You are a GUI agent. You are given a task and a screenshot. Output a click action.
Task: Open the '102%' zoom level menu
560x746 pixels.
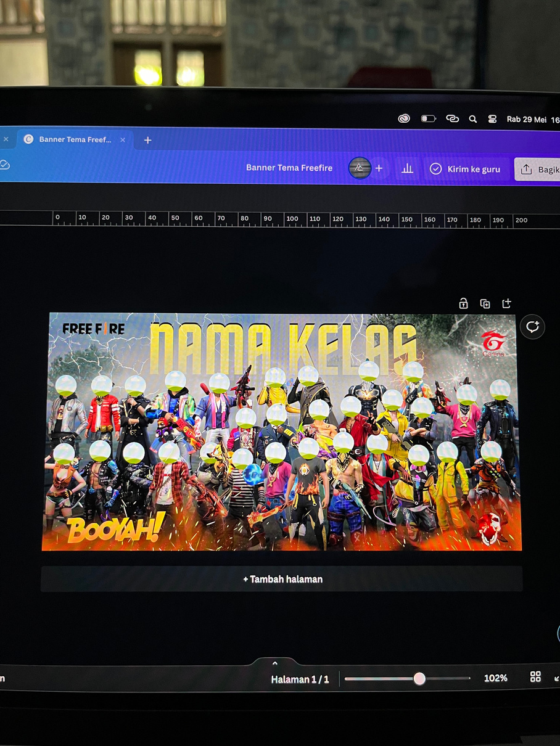495,678
